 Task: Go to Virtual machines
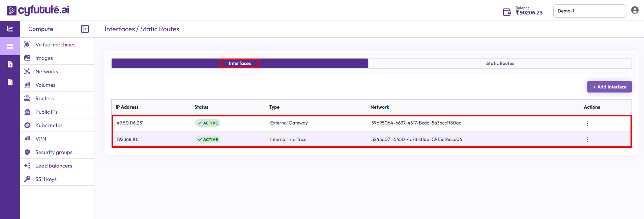(55, 44)
